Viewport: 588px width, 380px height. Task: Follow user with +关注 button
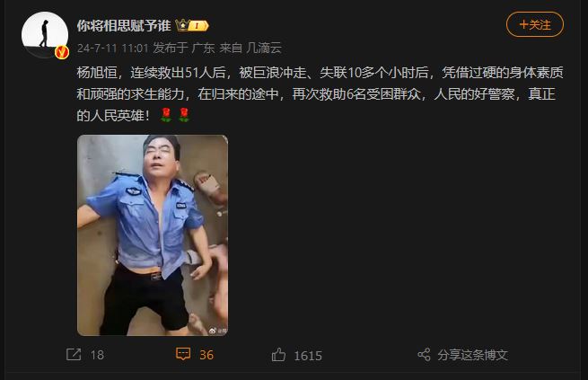(x=535, y=24)
